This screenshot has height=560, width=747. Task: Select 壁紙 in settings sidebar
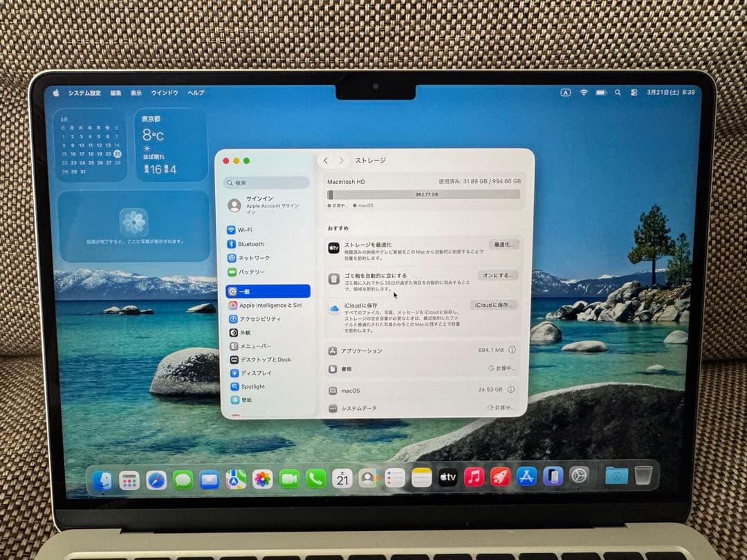270,400
